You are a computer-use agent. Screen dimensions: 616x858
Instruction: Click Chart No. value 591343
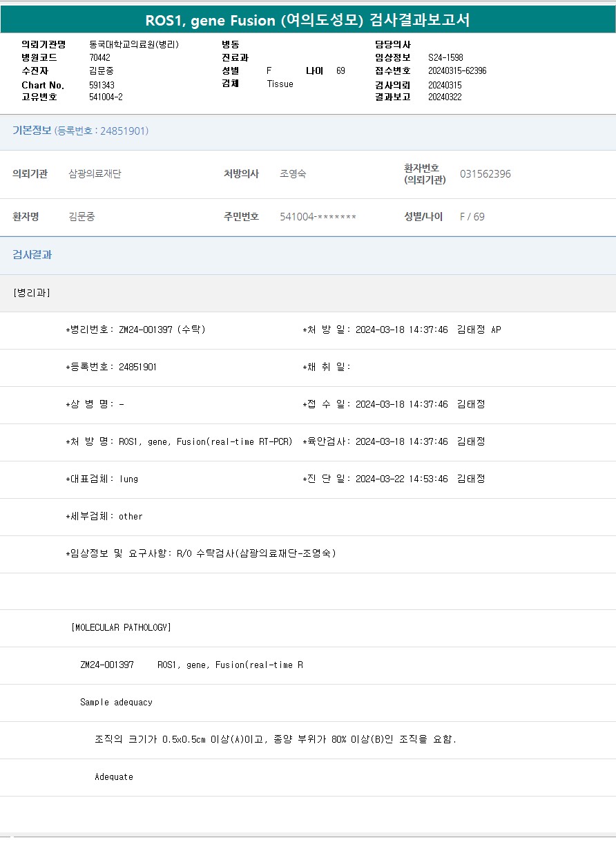[102, 85]
